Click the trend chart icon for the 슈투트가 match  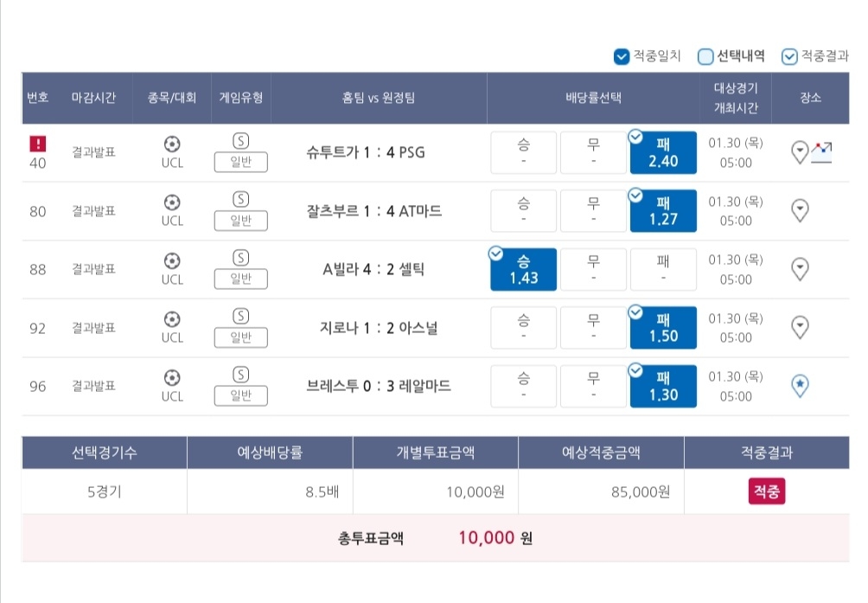coord(820,152)
